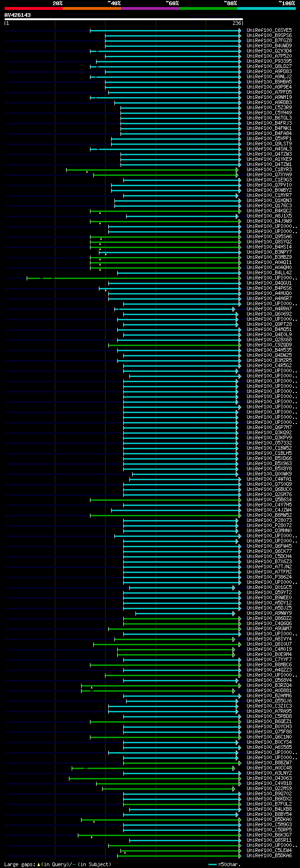Click the UniRef100_Q7XYA9 label

point(269,175)
